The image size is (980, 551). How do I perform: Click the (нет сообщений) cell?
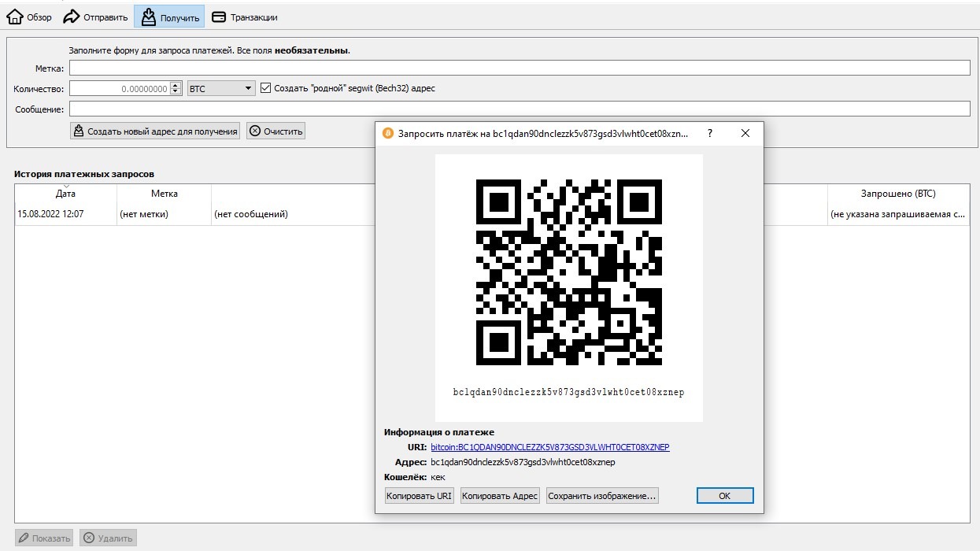click(251, 214)
